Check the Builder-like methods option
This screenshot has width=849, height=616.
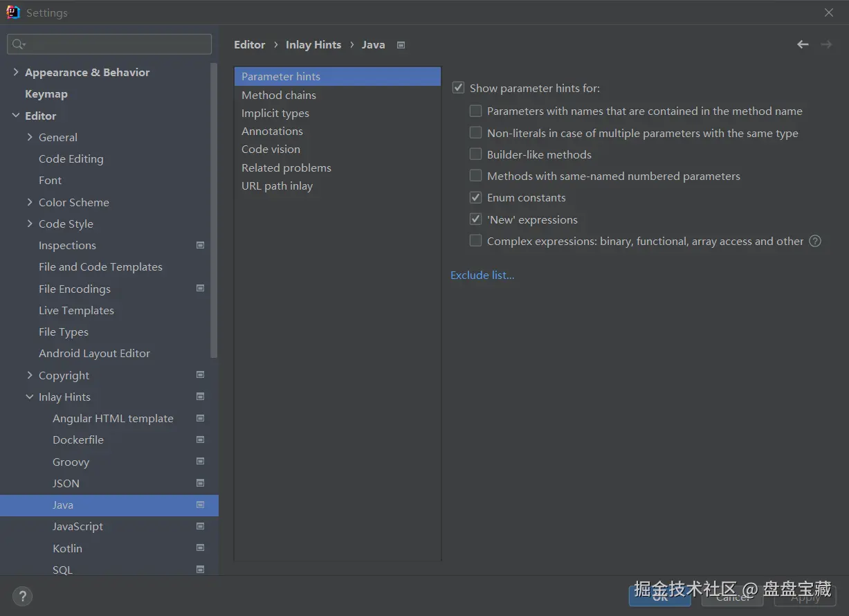(475, 154)
